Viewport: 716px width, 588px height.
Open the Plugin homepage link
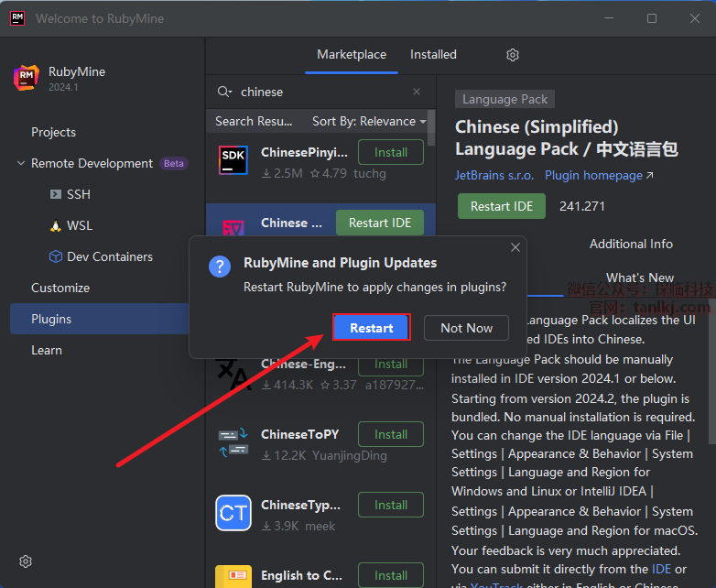point(599,176)
